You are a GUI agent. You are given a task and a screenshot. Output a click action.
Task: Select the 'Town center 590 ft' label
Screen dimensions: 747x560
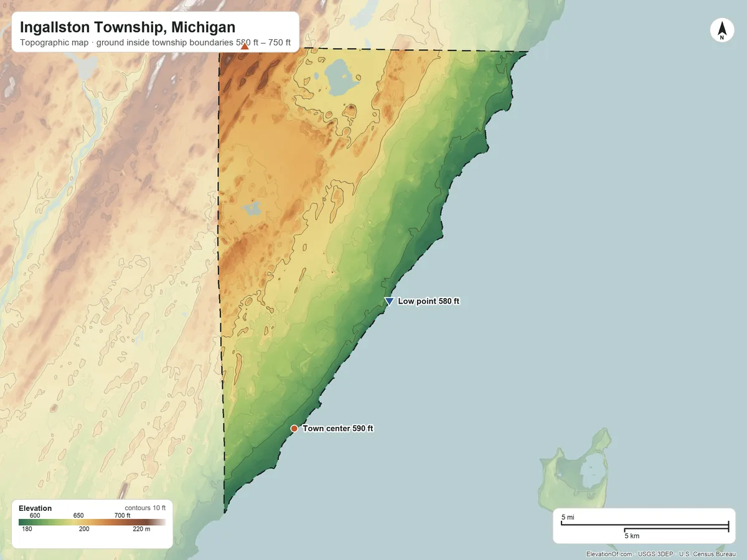pyautogui.click(x=338, y=429)
